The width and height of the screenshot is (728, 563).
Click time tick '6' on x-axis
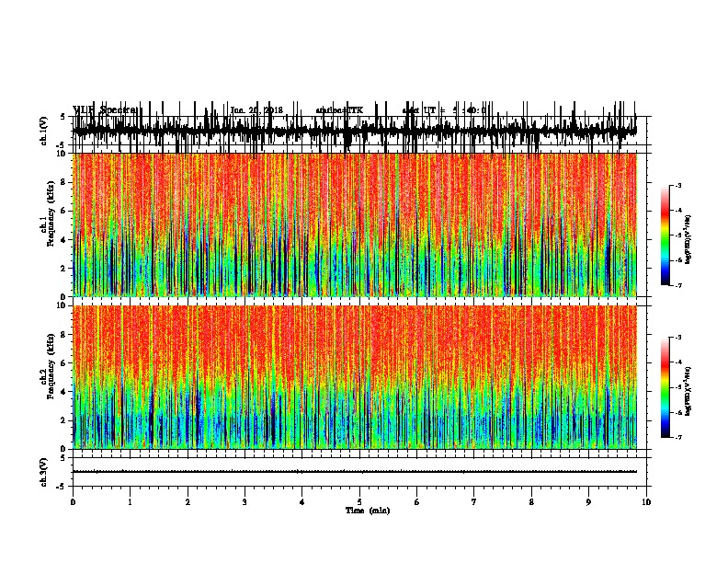click(x=416, y=502)
